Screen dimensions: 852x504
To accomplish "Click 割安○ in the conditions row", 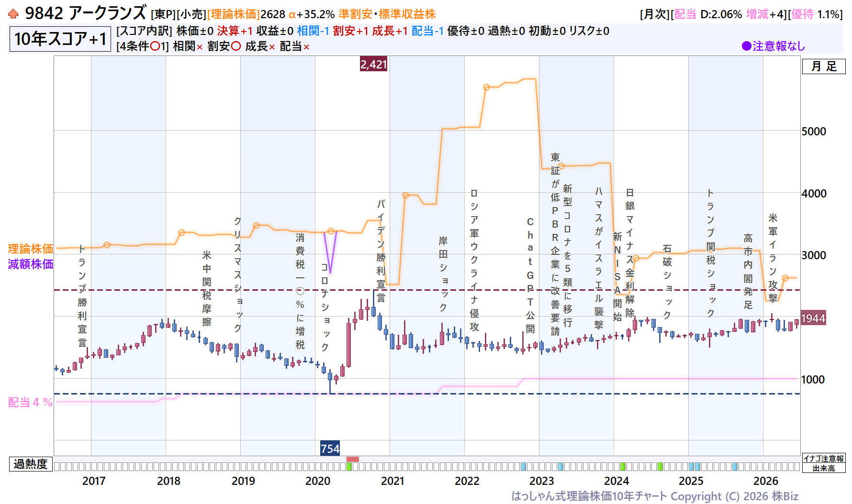I will pos(224,46).
